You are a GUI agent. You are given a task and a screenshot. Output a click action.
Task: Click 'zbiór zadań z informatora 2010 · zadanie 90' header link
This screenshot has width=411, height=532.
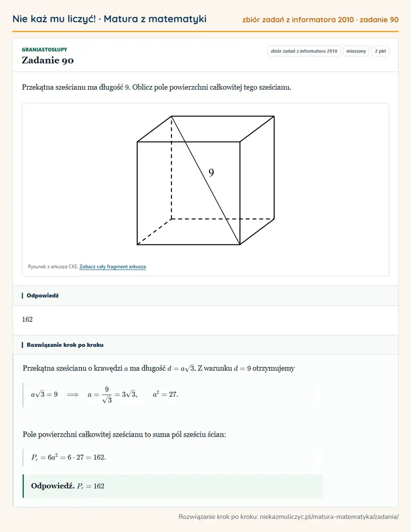pyautogui.click(x=320, y=20)
